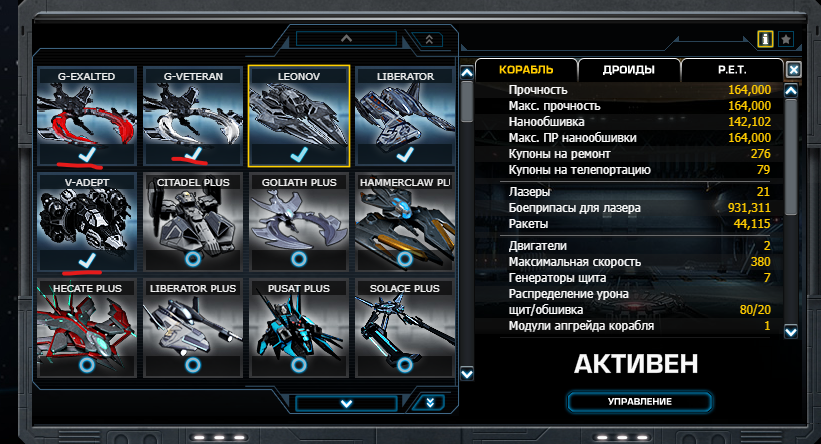Click the УПРАВЛЕНИЕ button
This screenshot has height=444, width=821.
click(x=639, y=402)
